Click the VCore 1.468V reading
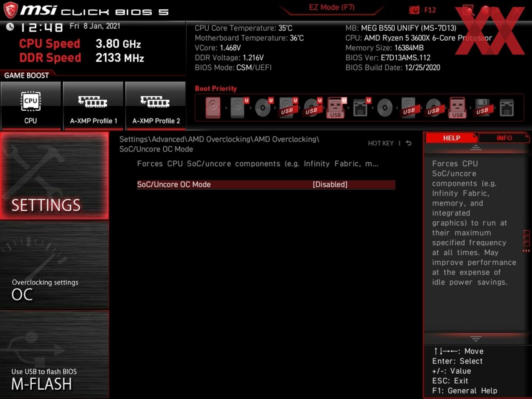The width and height of the screenshot is (532, 399). (217, 48)
